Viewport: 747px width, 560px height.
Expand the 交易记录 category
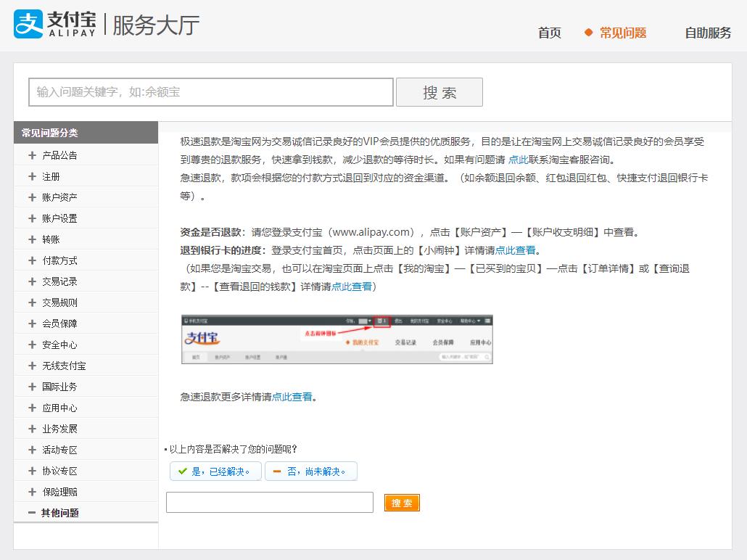(x=59, y=281)
